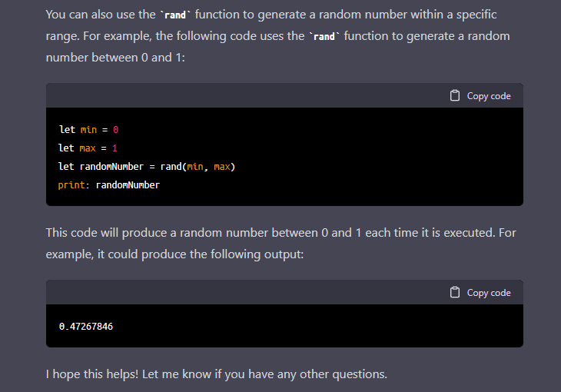Image resolution: width=561 pixels, height=392 pixels.
Task: Click the 'example, it could produce the following output' text
Action: click(x=174, y=254)
